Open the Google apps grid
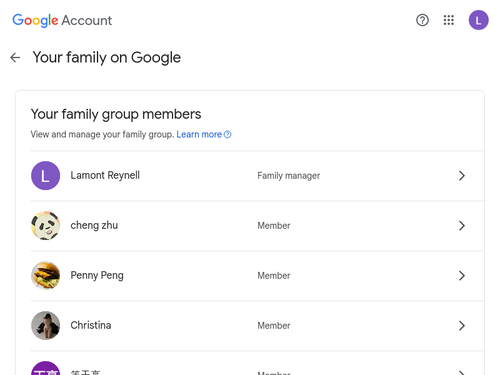Viewport: 500px width, 375px height. [449, 20]
